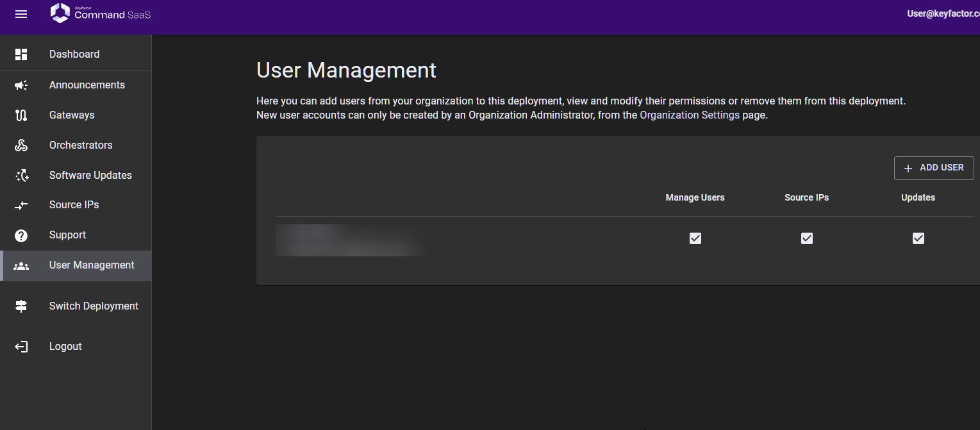Viewport: 980px width, 430px height.
Task: Follow the Organization Settings link
Action: click(x=690, y=115)
